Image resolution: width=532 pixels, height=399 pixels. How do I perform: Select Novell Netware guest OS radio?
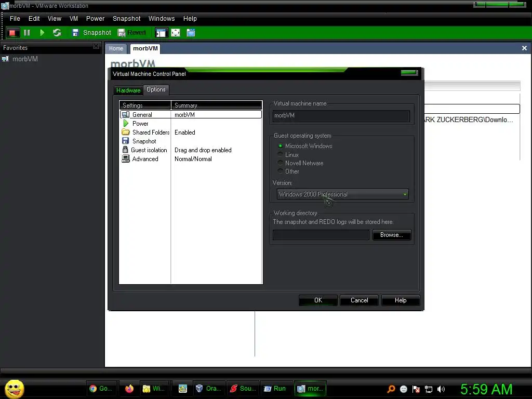tap(301, 163)
